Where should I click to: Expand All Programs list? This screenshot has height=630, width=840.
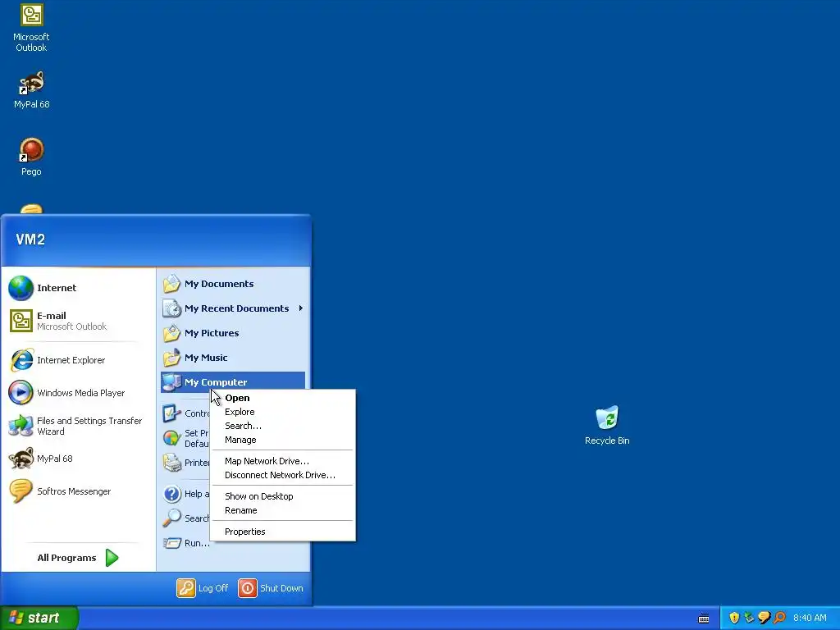(78, 558)
